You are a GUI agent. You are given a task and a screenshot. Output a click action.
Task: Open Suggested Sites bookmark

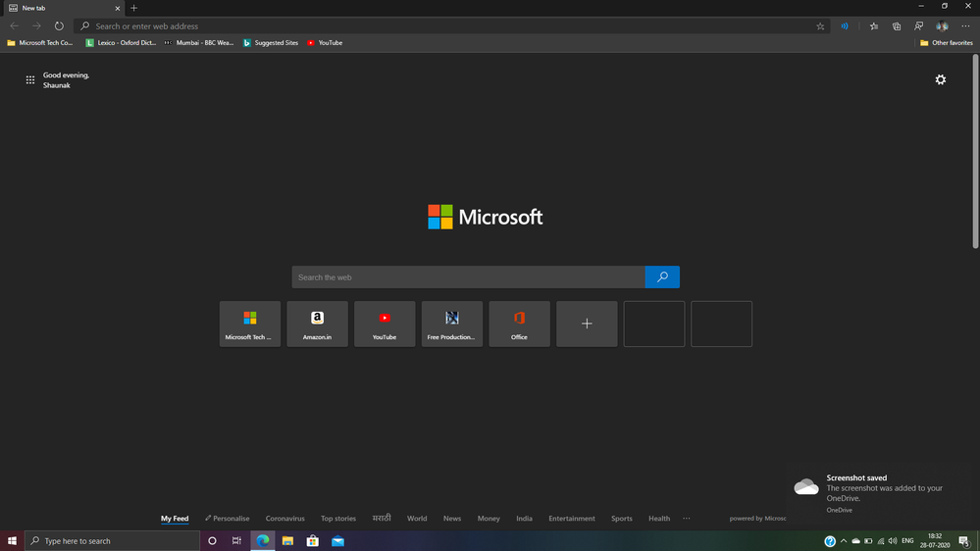pyautogui.click(x=271, y=43)
